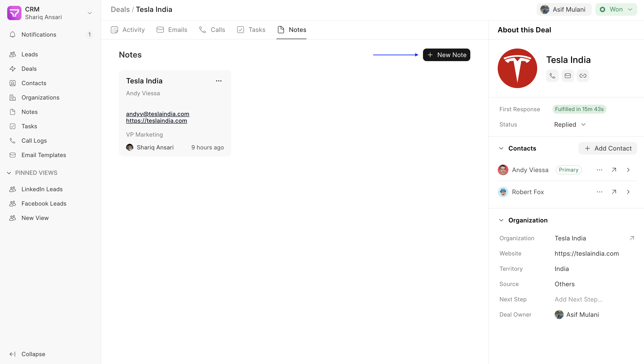Click the Primary badge for Andy Viessa
The image size is (644, 364).
click(569, 170)
